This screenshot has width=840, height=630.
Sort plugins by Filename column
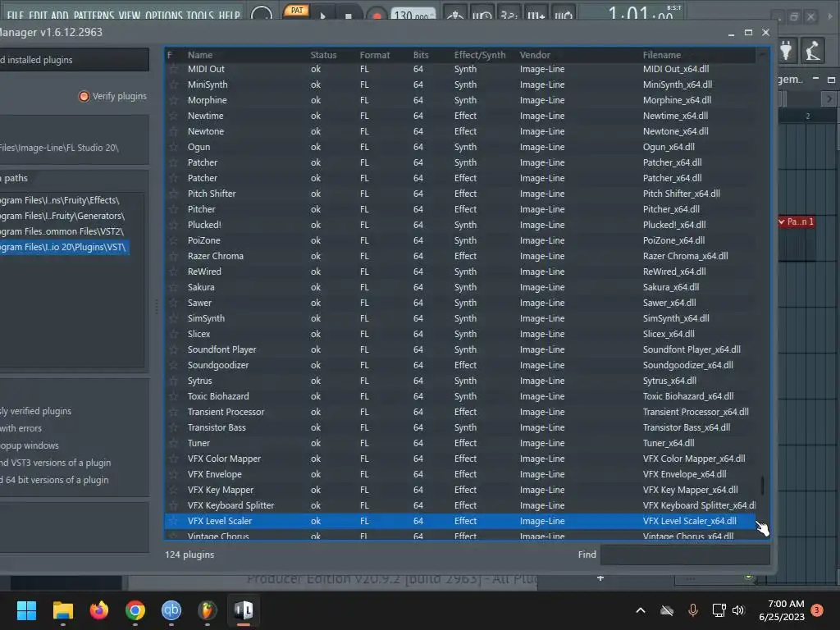pyautogui.click(x=662, y=55)
